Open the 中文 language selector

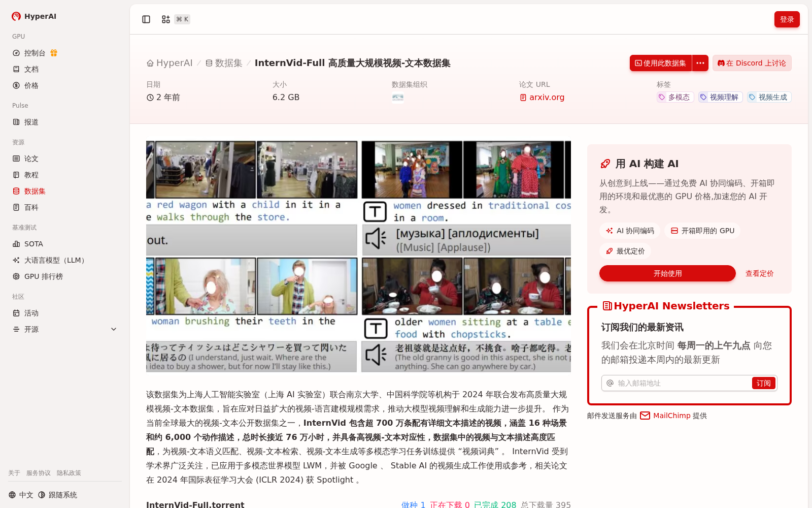point(21,495)
